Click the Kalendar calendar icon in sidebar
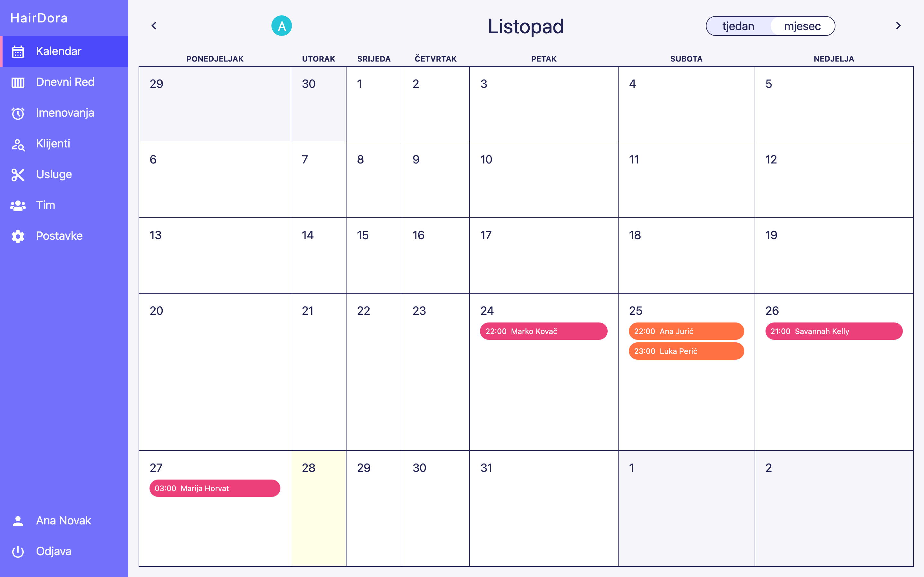This screenshot has height=577, width=924. click(18, 52)
